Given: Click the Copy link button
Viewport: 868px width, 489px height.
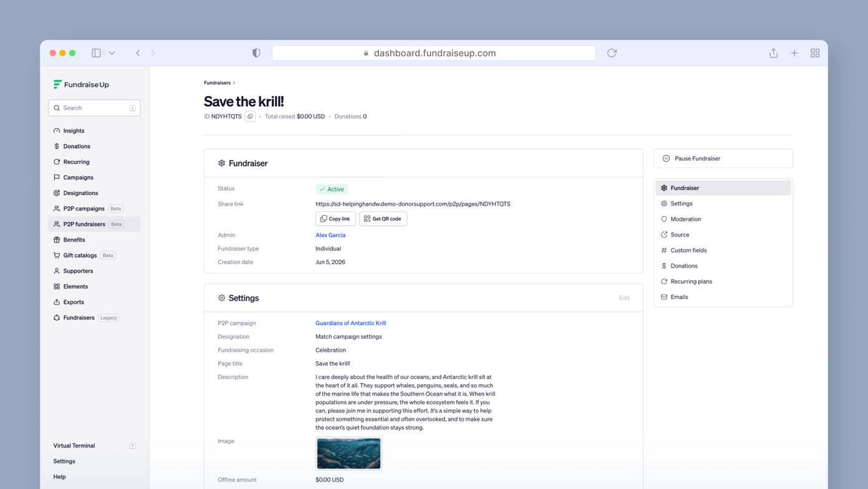Looking at the screenshot, I should [335, 218].
